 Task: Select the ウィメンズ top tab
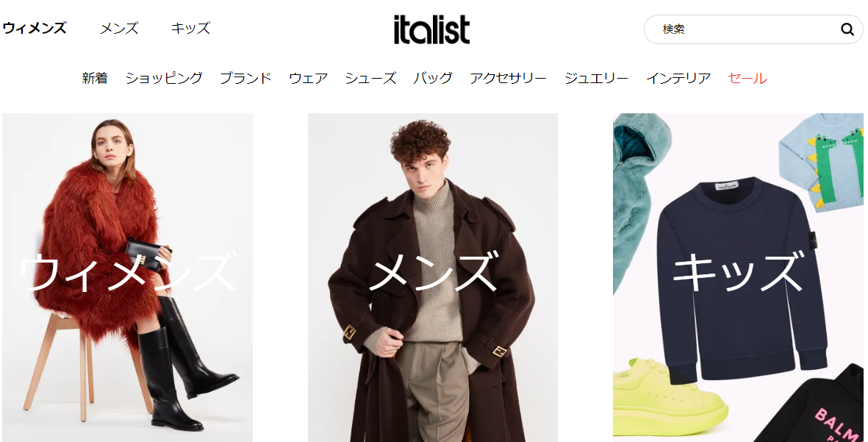click(35, 28)
